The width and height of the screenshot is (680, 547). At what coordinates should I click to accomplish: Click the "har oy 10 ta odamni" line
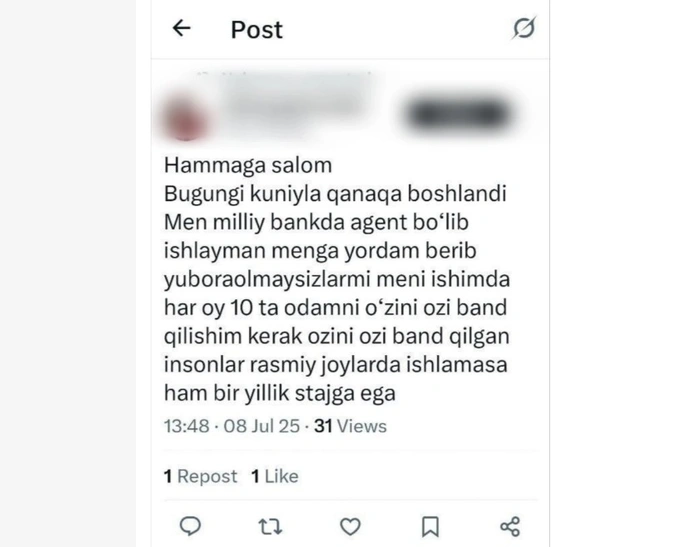click(x=335, y=308)
